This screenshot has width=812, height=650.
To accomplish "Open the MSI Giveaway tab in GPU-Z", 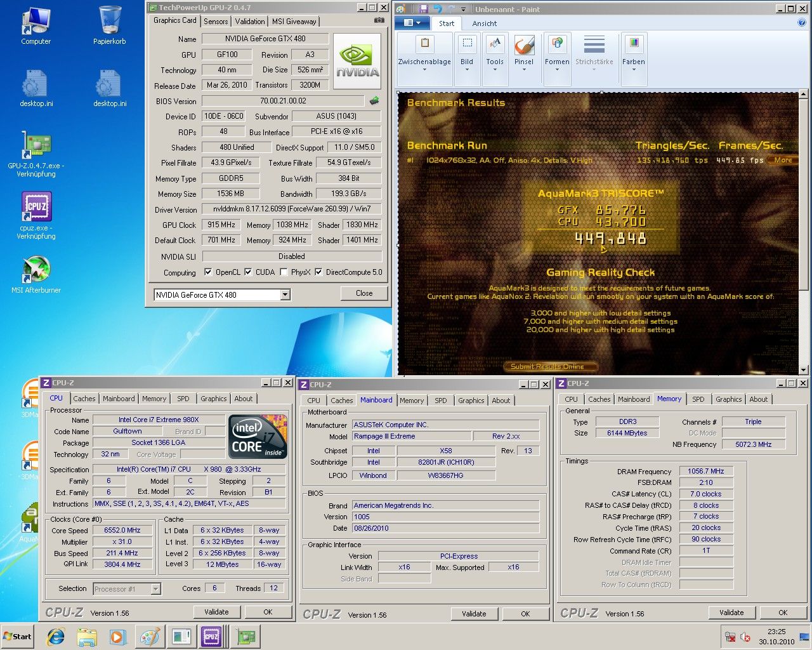I will (x=294, y=21).
